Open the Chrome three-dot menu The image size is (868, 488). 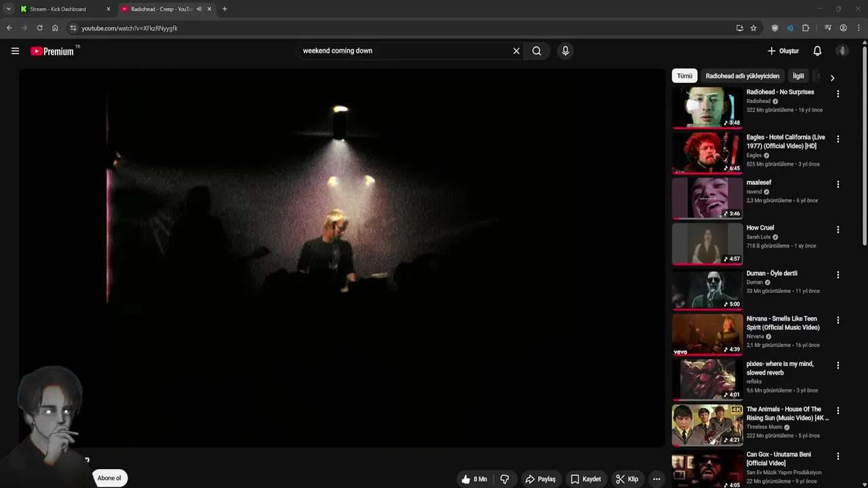click(859, 28)
